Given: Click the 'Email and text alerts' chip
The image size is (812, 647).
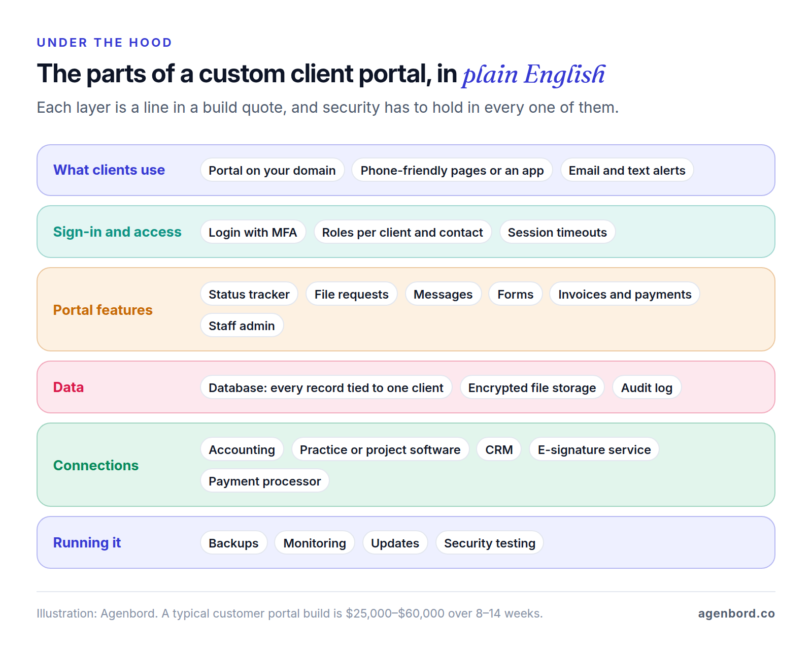Looking at the screenshot, I should pyautogui.click(x=627, y=170).
